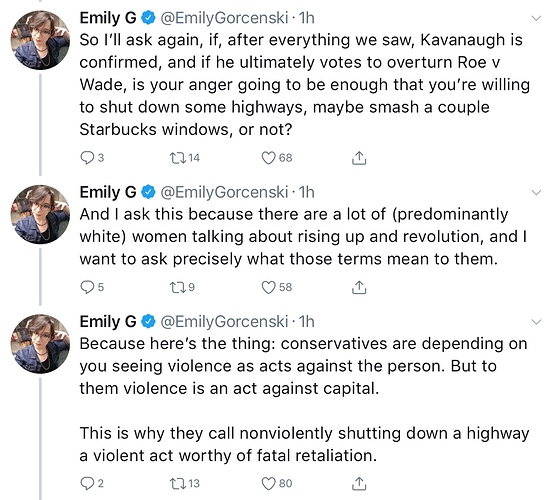The image size is (556, 500).
Task: Share the Starbucks windows tweet
Action: [359, 158]
